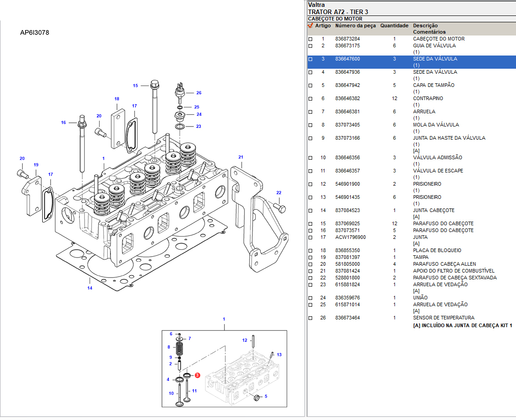Choose callout 22 near the hex bolt
Image resolution: width=516 pixels, height=420 pixels.
coord(278,192)
